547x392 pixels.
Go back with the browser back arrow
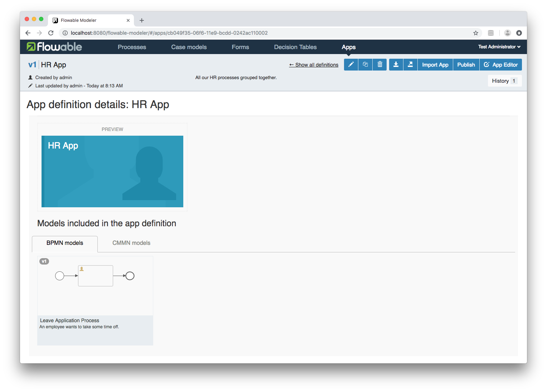(28, 33)
